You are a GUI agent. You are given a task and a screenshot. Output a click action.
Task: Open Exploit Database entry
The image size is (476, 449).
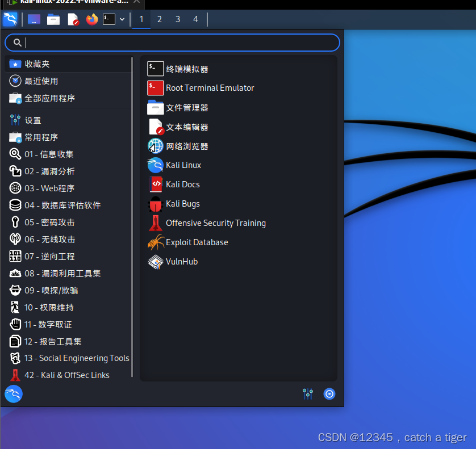click(239, 242)
